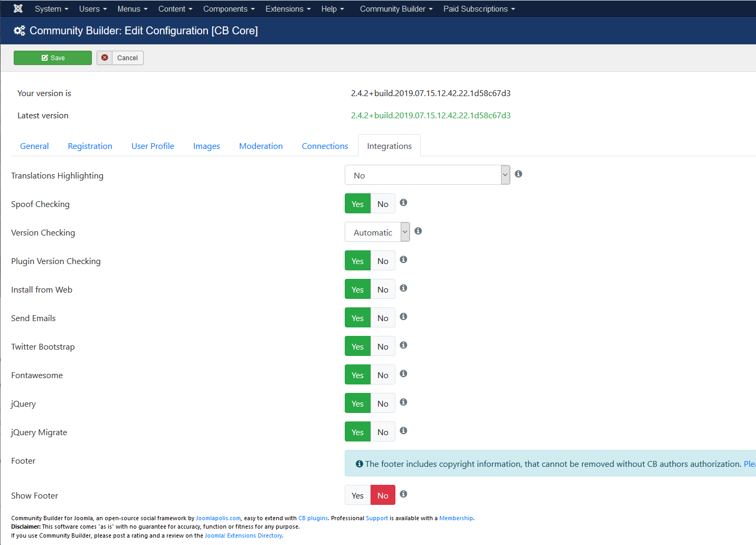The width and height of the screenshot is (756, 545).
Task: Switch to the Images tab
Action: (206, 146)
